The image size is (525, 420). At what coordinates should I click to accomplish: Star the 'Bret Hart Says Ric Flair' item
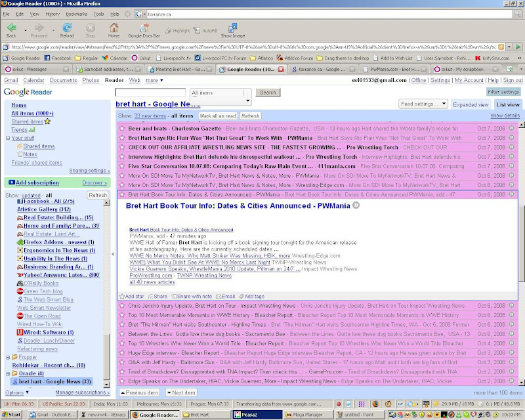[122, 138]
